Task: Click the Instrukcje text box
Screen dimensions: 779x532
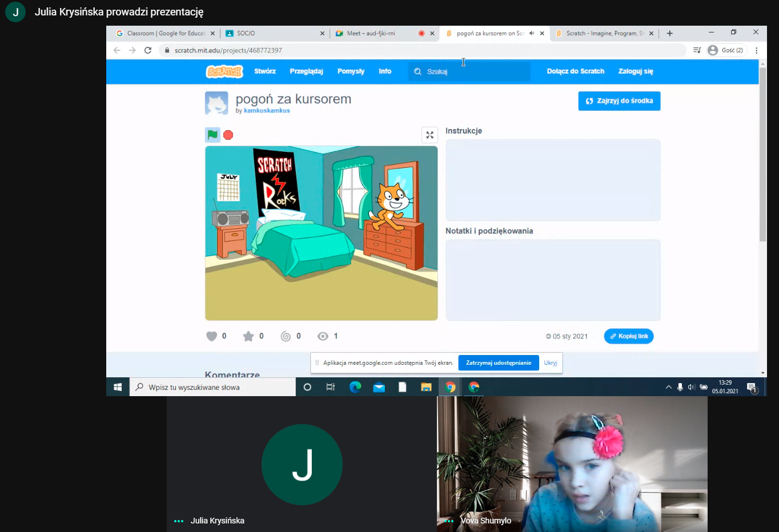Action: [x=553, y=180]
